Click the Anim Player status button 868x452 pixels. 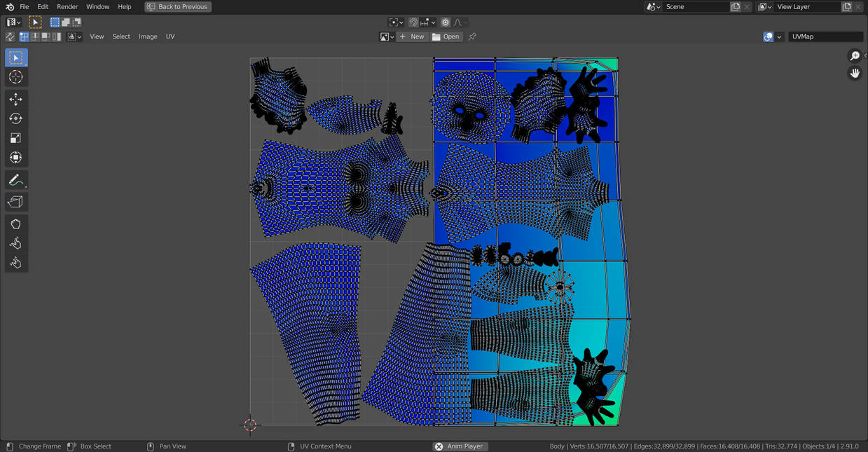tap(460, 446)
